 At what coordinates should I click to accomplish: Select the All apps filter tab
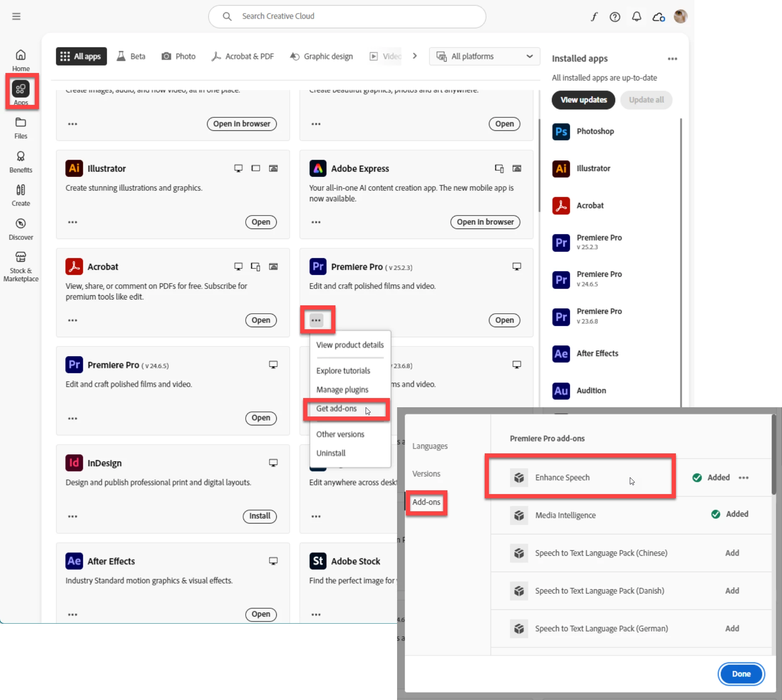(x=81, y=56)
